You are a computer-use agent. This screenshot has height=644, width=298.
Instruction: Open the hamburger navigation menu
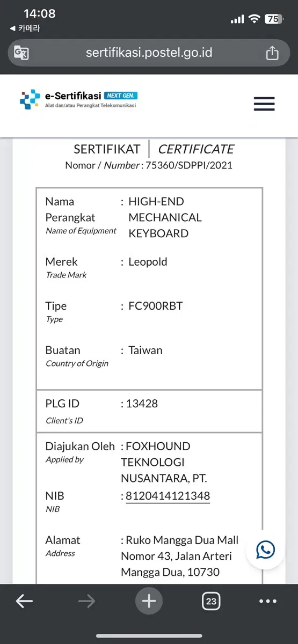264,104
